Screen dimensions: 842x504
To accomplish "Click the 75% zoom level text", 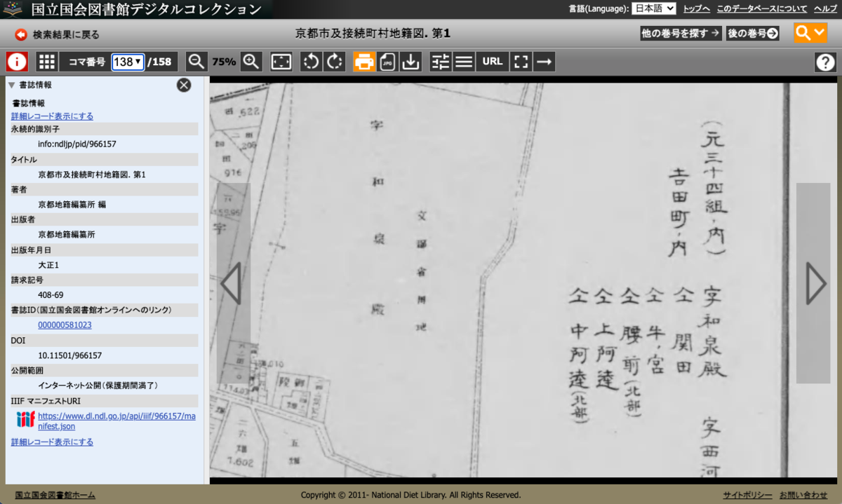I will pos(224,62).
